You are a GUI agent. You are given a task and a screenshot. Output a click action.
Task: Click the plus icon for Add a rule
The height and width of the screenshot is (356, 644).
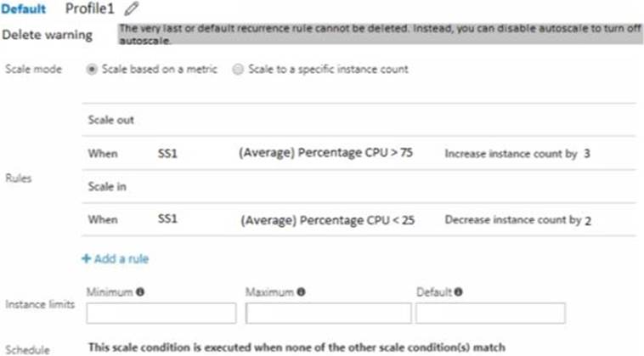[x=86, y=258]
